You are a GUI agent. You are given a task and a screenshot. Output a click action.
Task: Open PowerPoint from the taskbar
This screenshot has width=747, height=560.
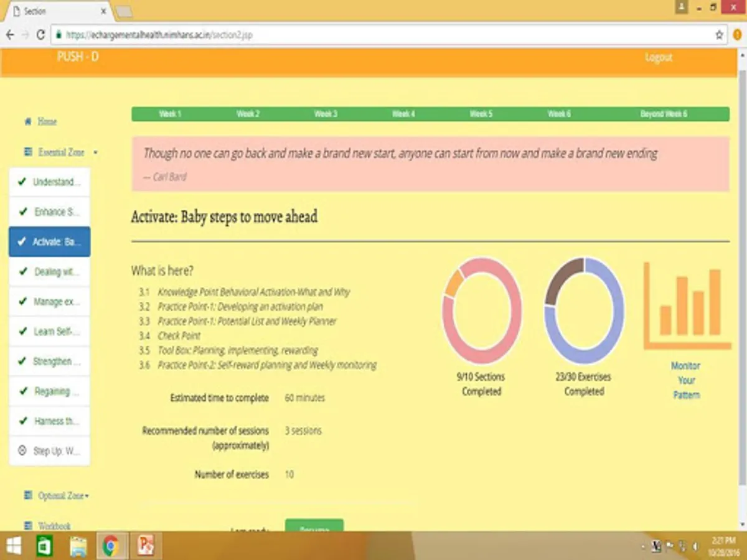145,546
